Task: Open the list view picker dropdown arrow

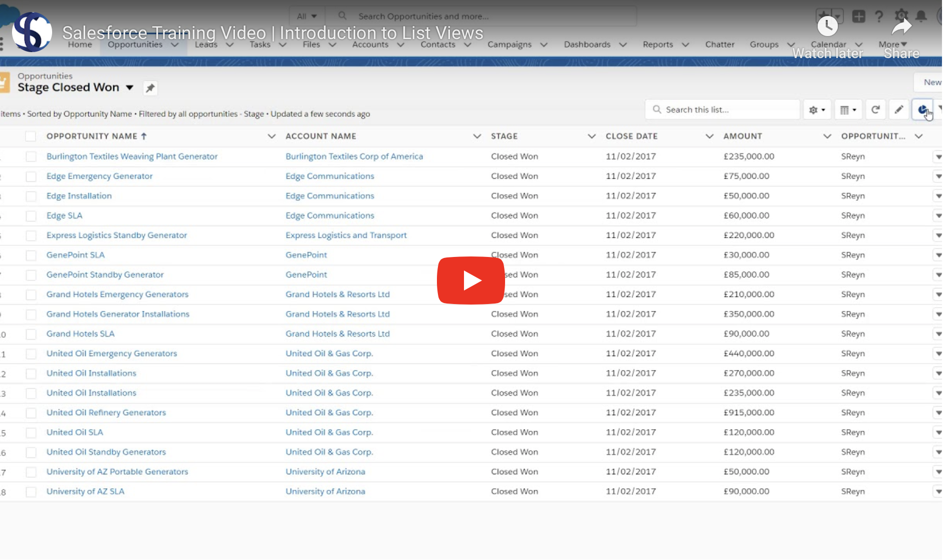Action: point(130,88)
